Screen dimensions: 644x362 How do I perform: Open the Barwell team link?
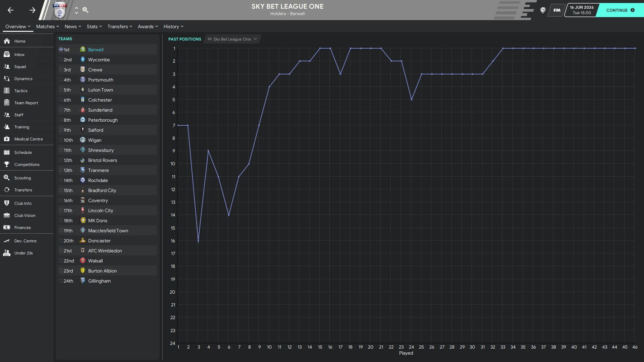coord(96,50)
